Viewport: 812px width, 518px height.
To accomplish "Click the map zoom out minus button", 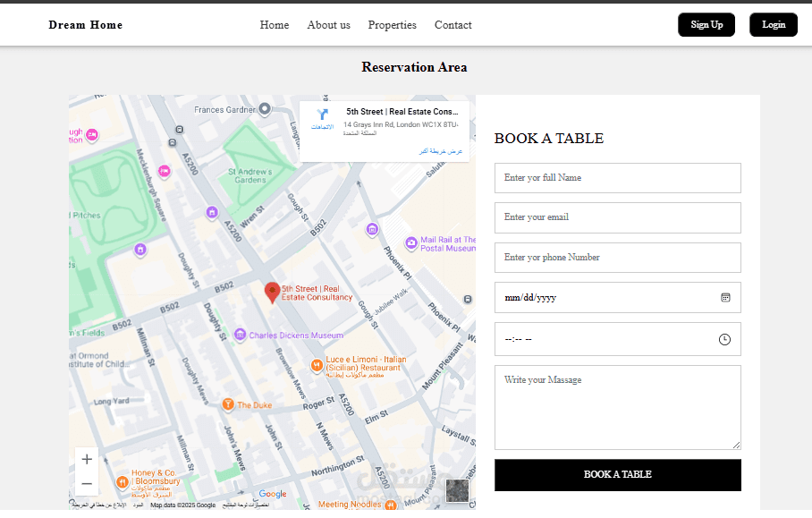I will pos(87,484).
